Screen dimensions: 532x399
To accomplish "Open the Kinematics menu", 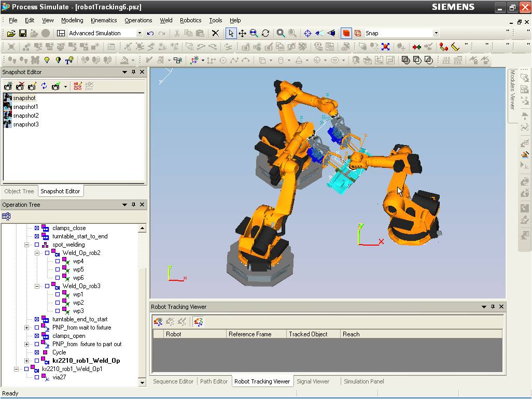I will click(104, 20).
